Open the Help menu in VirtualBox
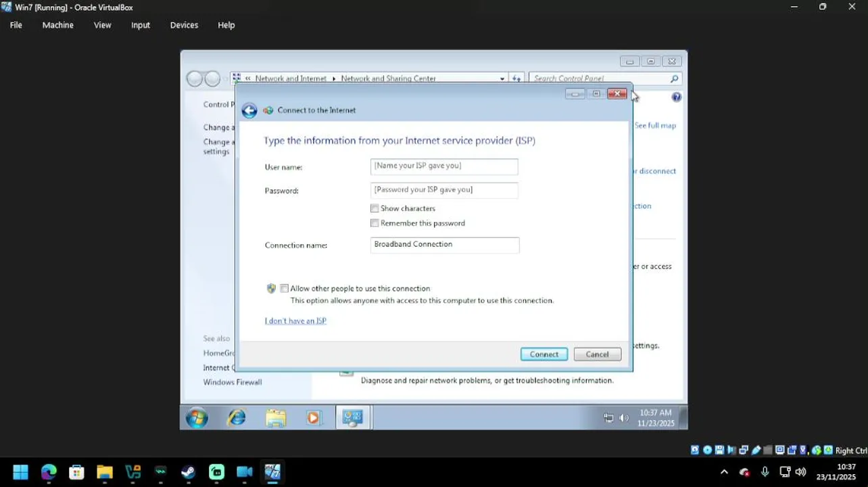868x487 pixels. tap(226, 25)
